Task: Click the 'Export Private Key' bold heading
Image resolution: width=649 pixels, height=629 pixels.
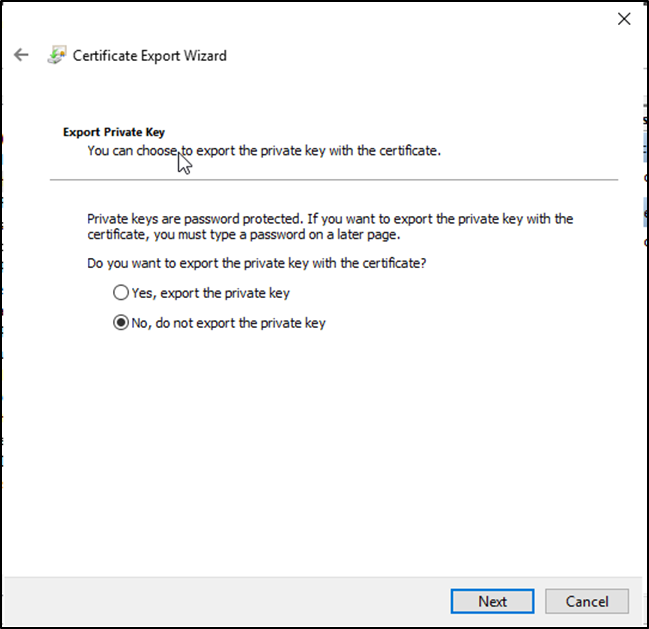Action: click(x=114, y=131)
